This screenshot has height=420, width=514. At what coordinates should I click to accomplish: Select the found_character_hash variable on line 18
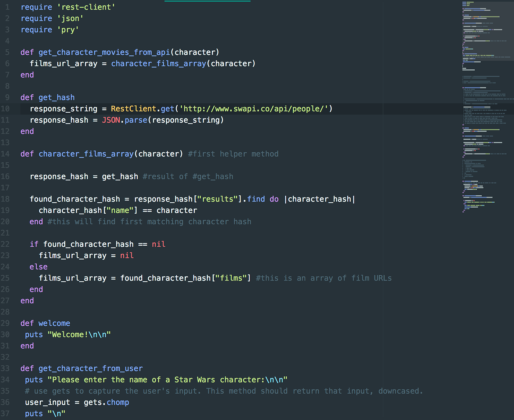75,199
